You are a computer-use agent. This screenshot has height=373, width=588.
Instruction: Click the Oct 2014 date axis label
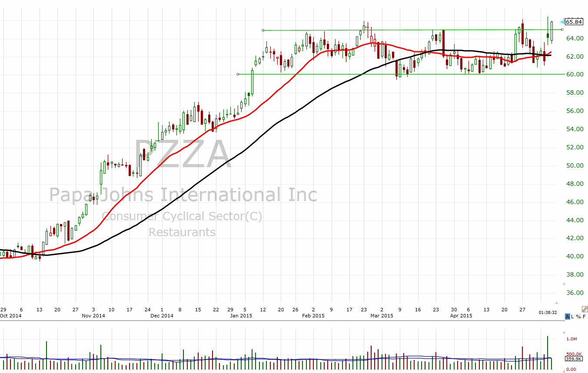10,316
